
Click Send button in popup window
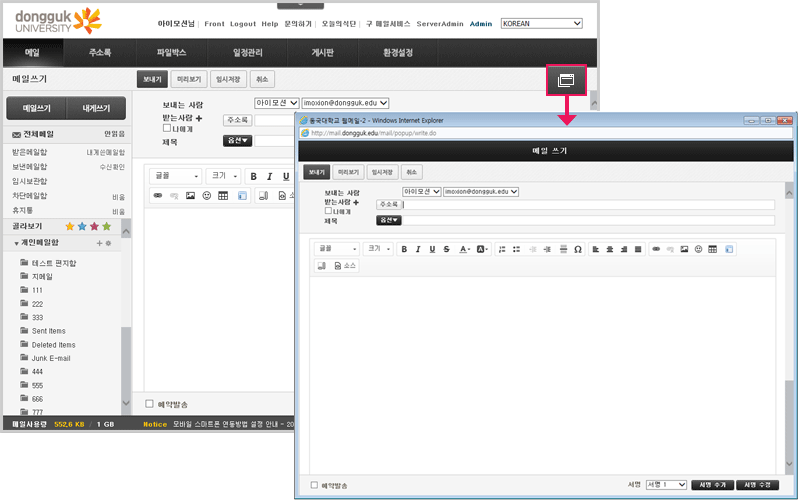(x=316, y=172)
